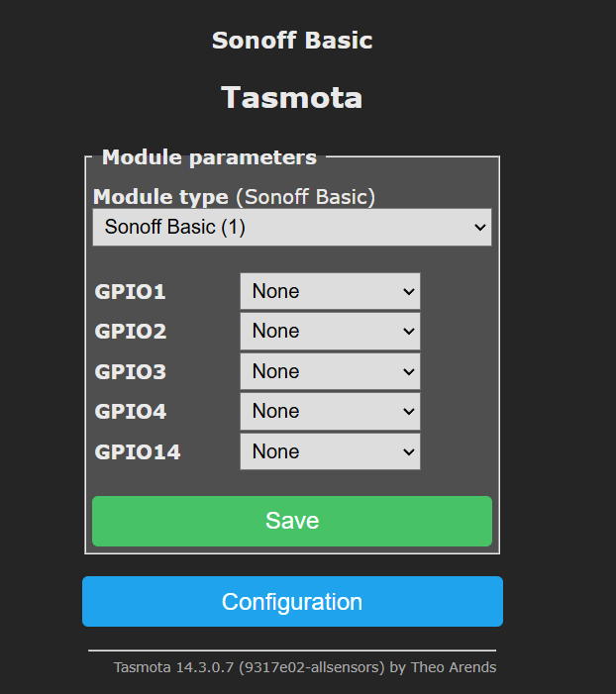Click the Sonoff Basic page heading
Image resolution: width=616 pixels, height=694 pixels.
(x=292, y=41)
